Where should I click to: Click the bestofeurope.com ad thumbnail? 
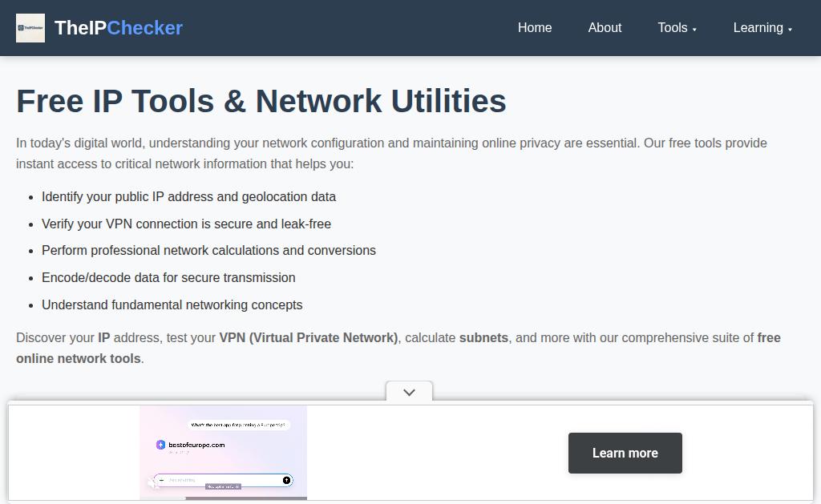click(x=223, y=452)
